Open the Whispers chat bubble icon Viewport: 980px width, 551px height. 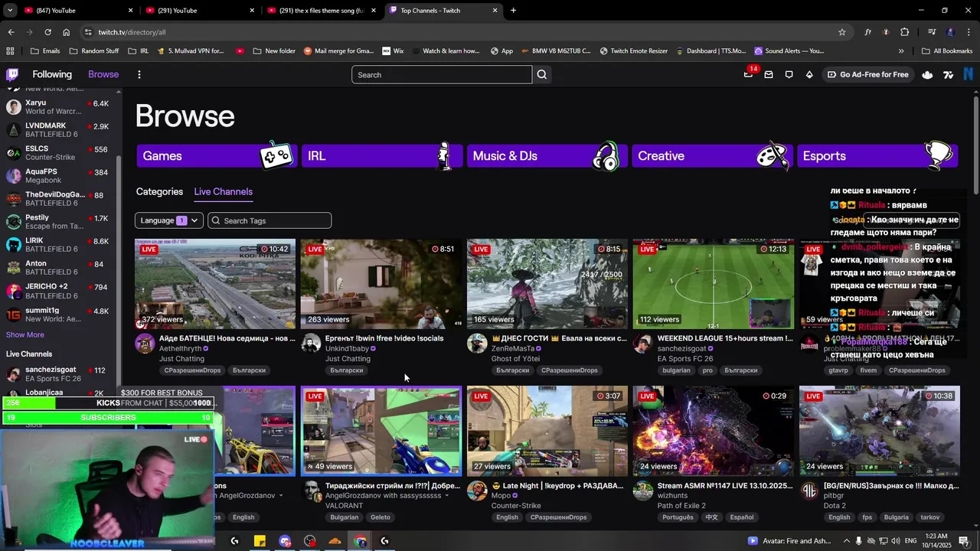click(789, 74)
